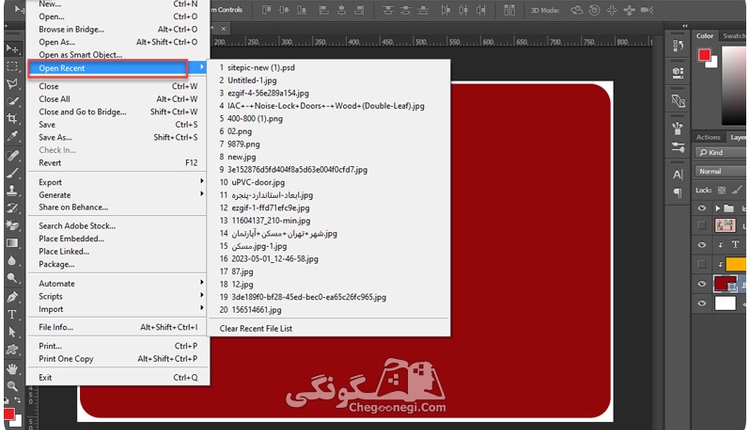
Task: Click Clear Recent File List
Action: pos(329,329)
